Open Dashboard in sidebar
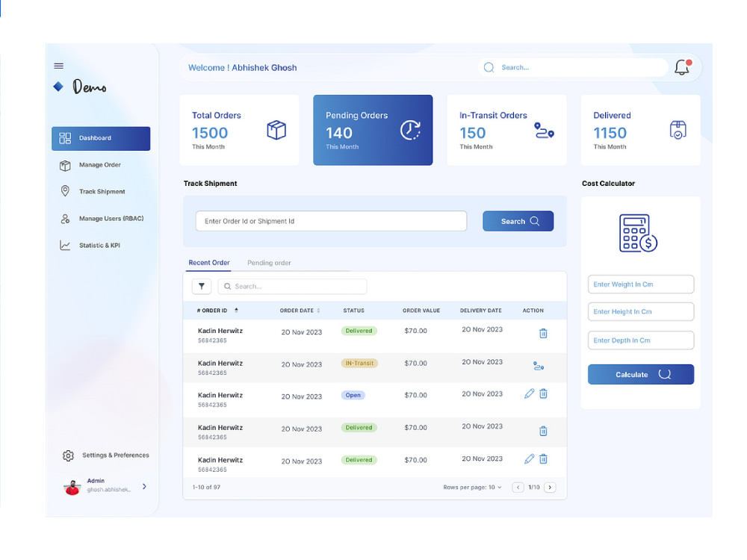 point(101,139)
